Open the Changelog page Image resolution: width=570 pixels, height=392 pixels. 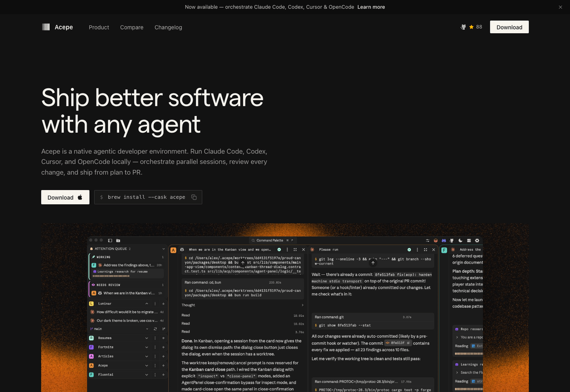click(168, 27)
